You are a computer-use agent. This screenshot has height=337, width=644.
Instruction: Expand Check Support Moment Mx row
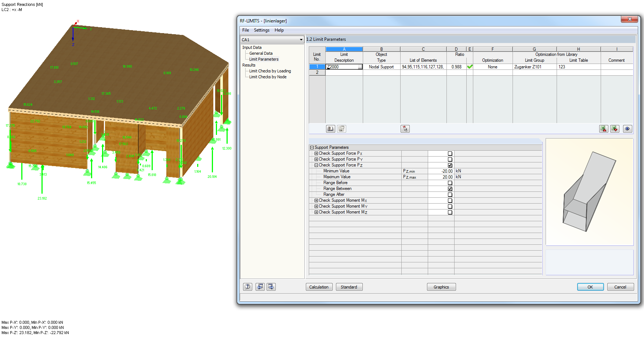pos(316,201)
